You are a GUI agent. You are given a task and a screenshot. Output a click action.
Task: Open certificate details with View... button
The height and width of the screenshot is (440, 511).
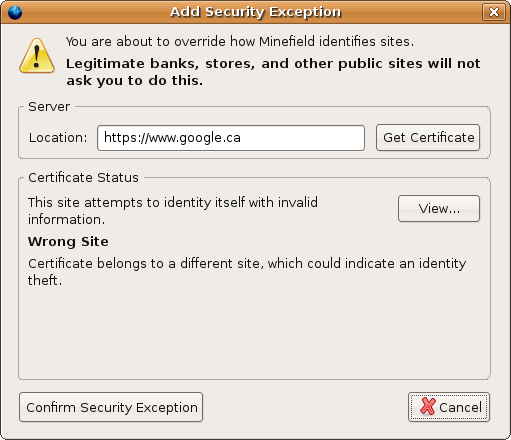(x=439, y=209)
